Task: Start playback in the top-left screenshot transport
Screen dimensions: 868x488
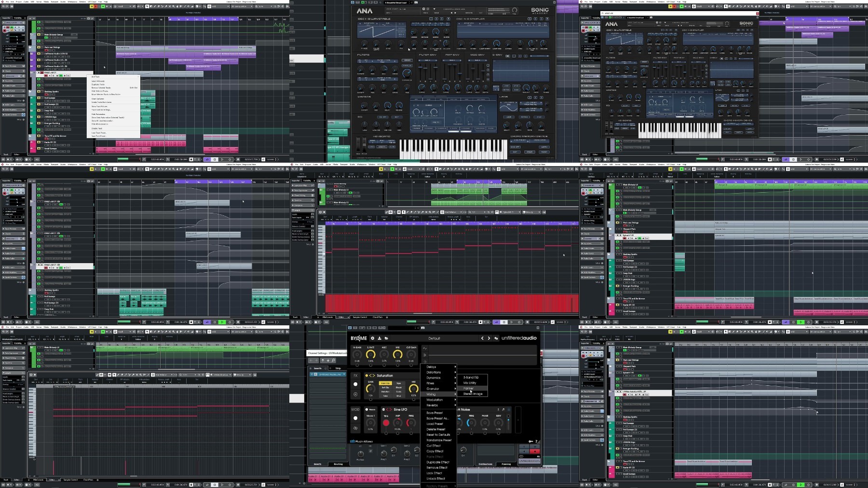Action: [x=222, y=159]
